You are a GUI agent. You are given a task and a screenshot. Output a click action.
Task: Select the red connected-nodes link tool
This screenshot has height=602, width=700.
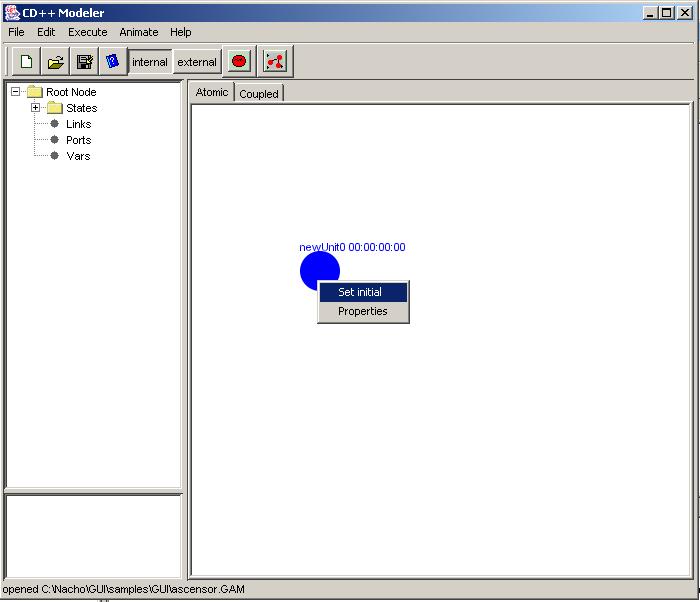point(274,62)
